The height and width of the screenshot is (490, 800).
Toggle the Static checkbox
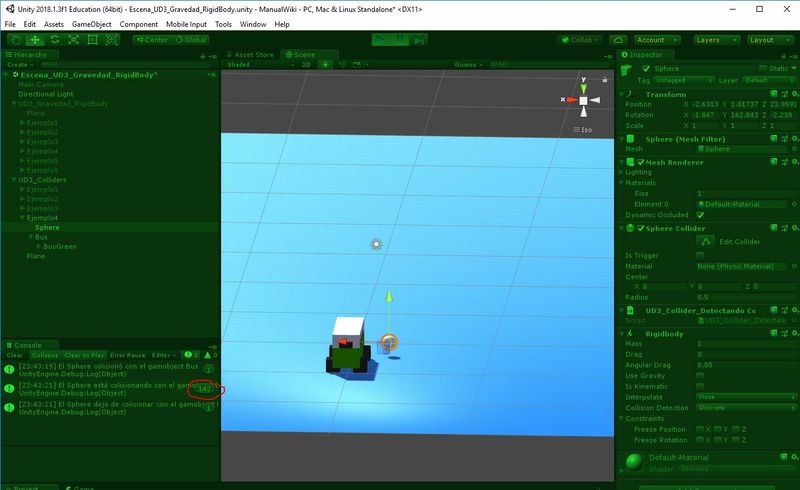pos(763,68)
